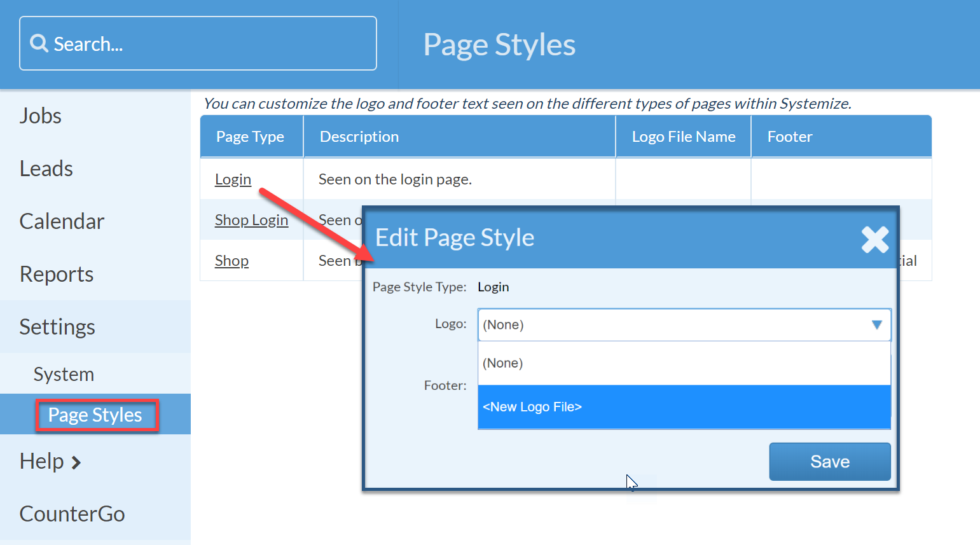The height and width of the screenshot is (545, 980).
Task: Open the Shop Login page style
Action: coord(251,220)
